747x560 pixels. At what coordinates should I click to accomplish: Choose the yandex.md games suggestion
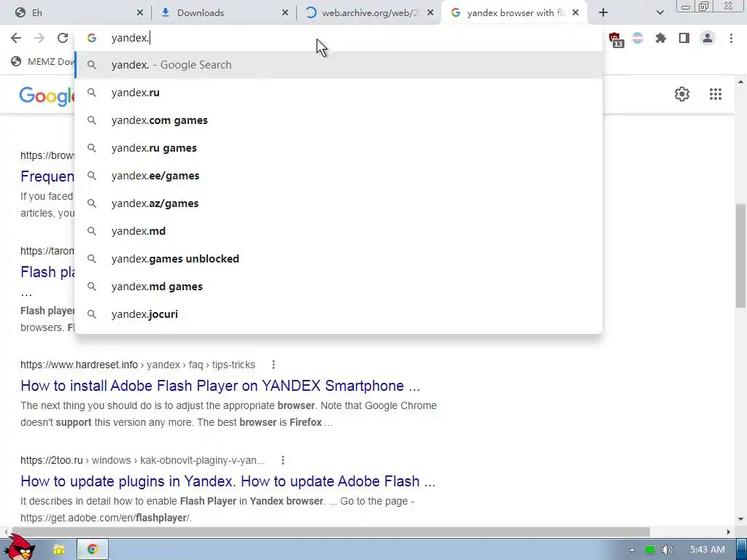(x=338, y=286)
